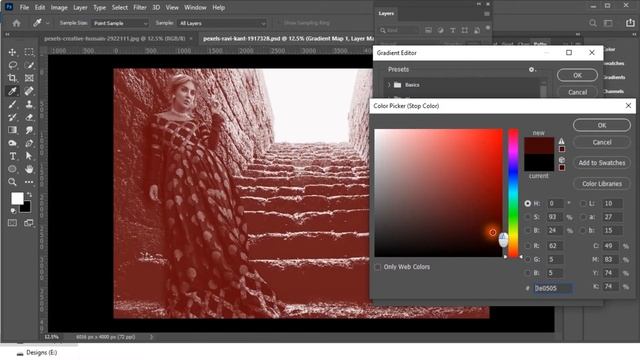Select the Lab a radio button
640x360 pixels.
click(x=583, y=217)
